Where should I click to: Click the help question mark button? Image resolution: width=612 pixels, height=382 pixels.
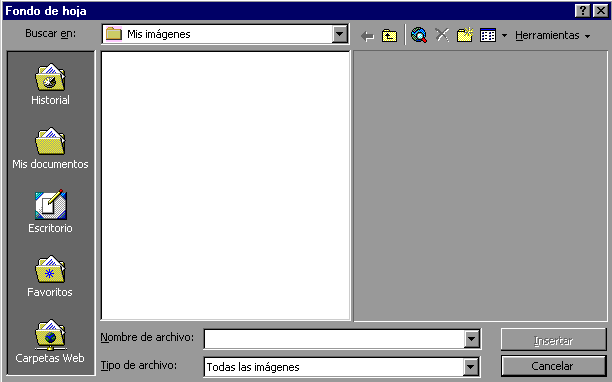click(x=582, y=11)
